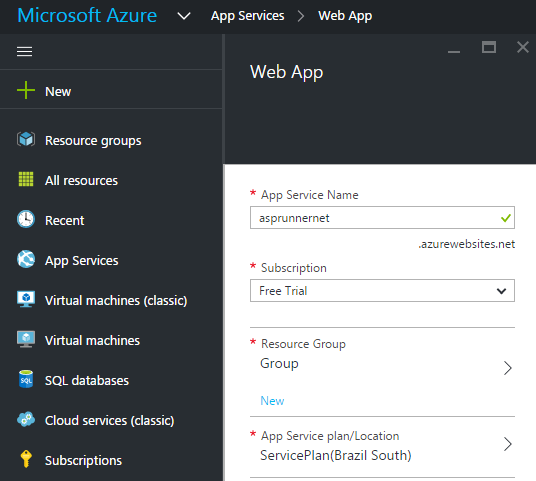
Task: Open the hamburger menu icon
Action: click(x=25, y=52)
